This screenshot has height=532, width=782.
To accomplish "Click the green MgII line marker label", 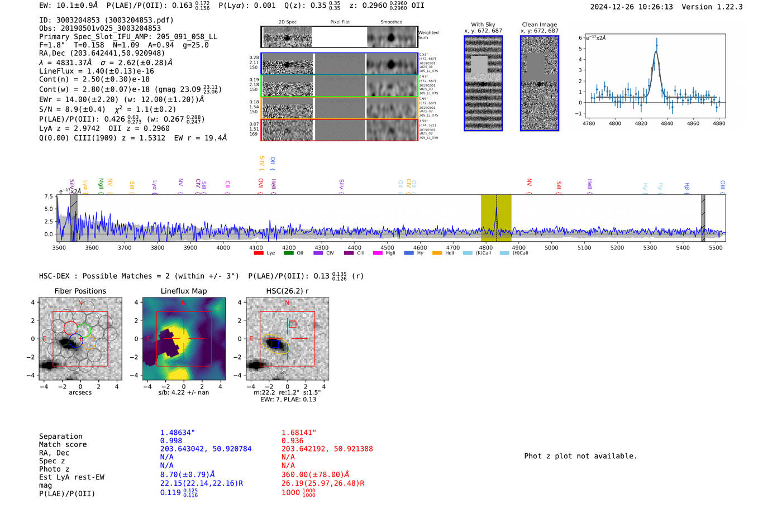I will [x=101, y=186].
